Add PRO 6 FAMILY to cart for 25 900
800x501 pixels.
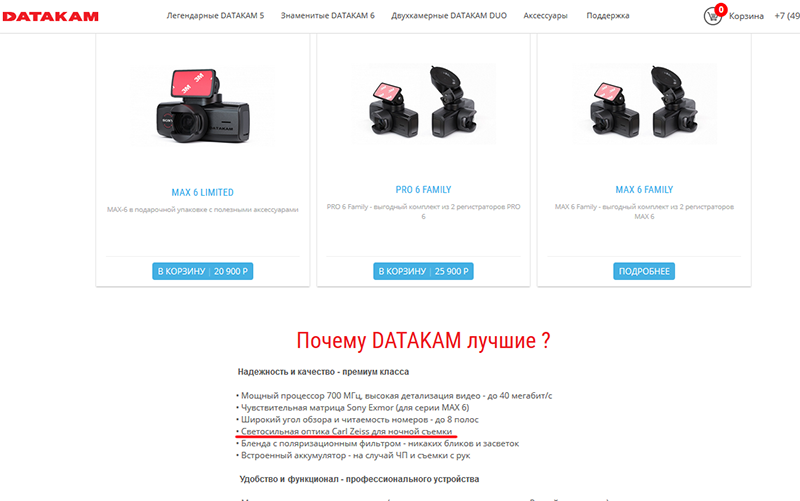tap(423, 271)
